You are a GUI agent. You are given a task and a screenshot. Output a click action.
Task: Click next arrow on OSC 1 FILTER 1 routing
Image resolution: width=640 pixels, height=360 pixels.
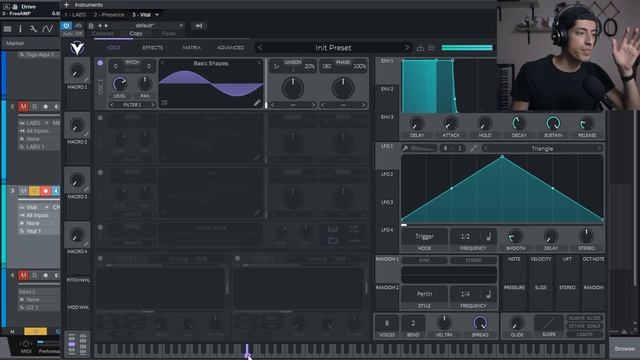(x=153, y=105)
